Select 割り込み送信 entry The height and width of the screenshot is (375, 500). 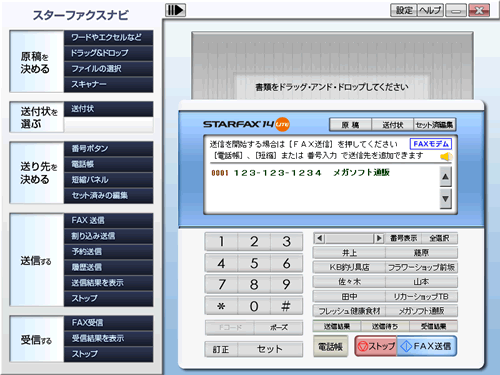(108, 236)
